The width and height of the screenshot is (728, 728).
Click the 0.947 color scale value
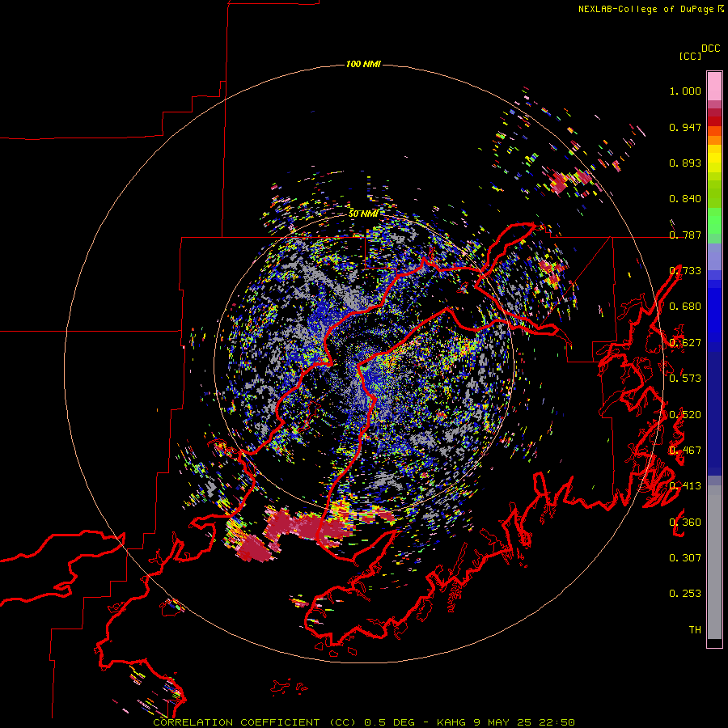pos(685,127)
